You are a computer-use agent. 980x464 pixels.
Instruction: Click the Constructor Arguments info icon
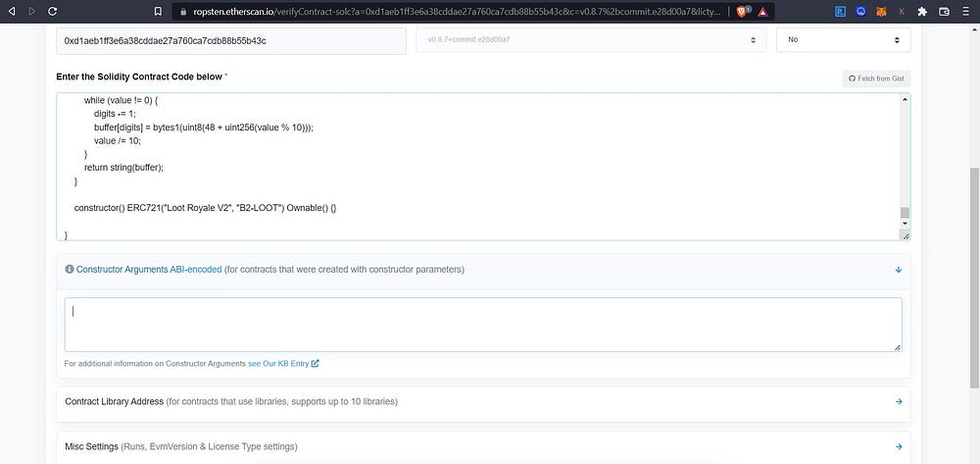point(70,270)
